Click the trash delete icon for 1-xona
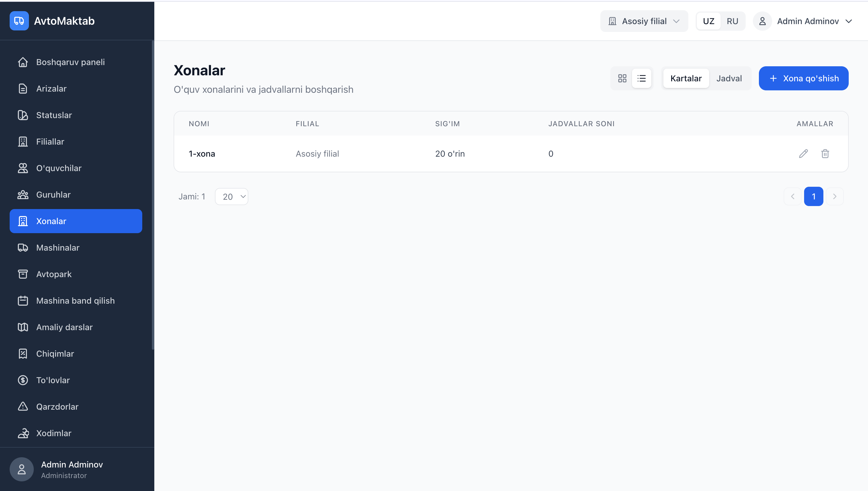 tap(825, 154)
